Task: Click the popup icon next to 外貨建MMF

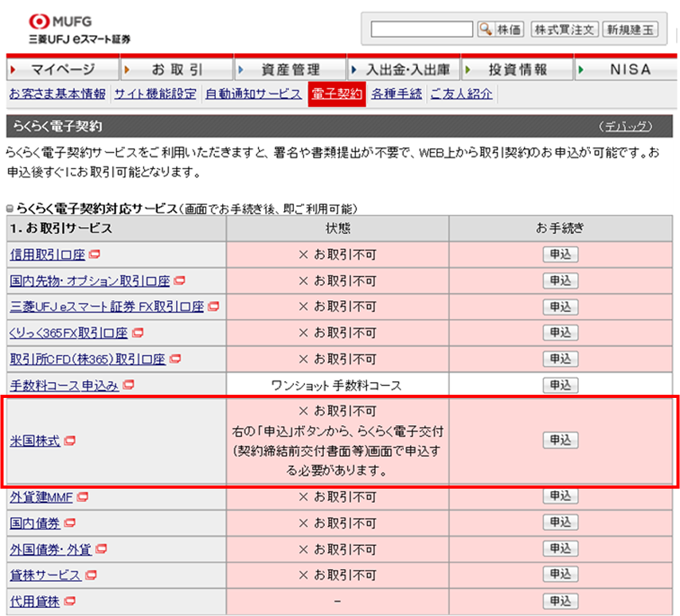Action: (83, 497)
